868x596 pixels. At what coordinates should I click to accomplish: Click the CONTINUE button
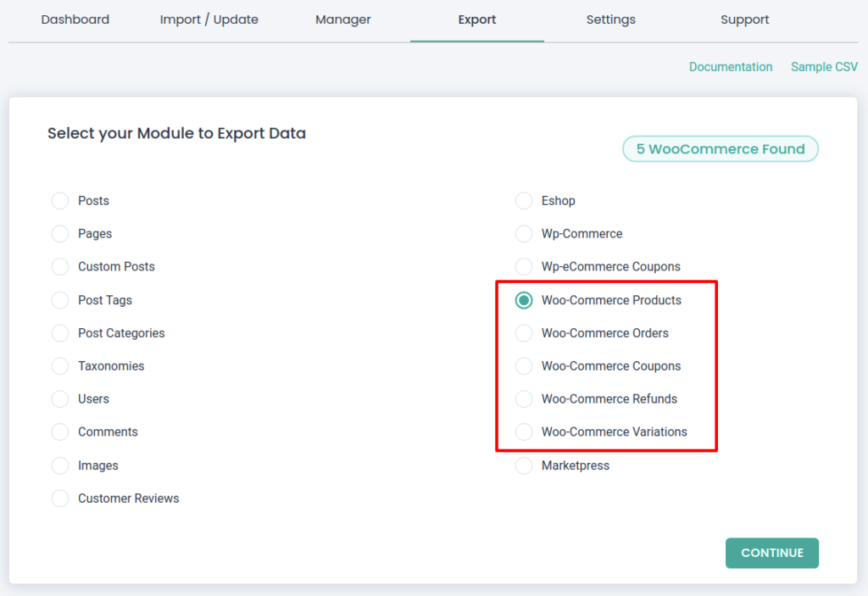(772, 553)
